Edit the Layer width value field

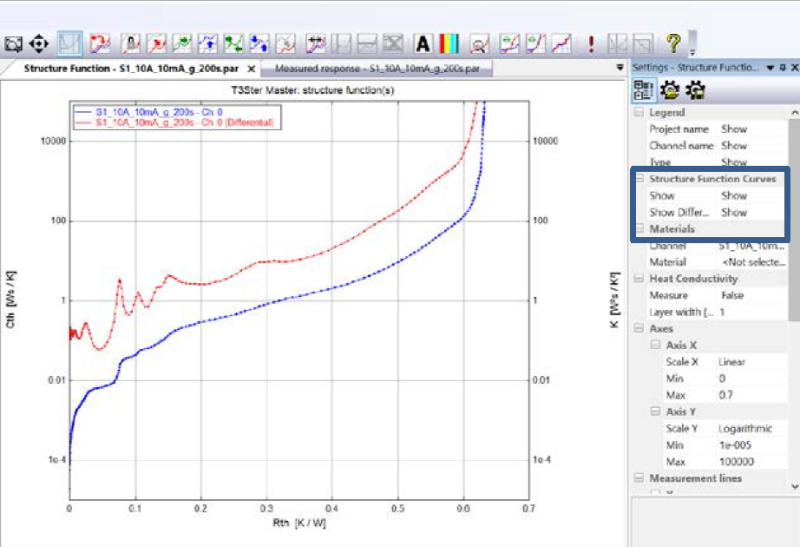752,312
